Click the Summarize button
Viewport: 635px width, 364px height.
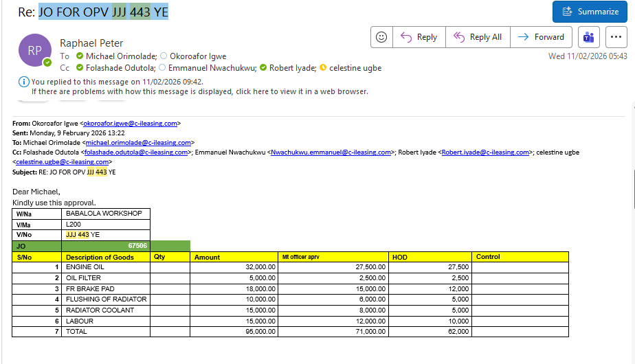[590, 12]
